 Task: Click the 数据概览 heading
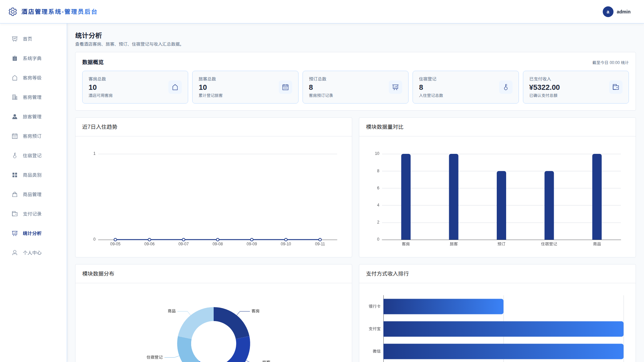[93, 62]
